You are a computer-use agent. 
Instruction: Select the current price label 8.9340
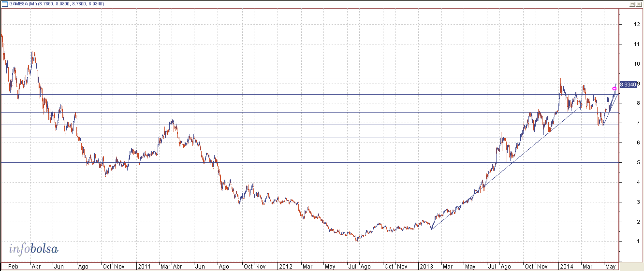(x=627, y=84)
